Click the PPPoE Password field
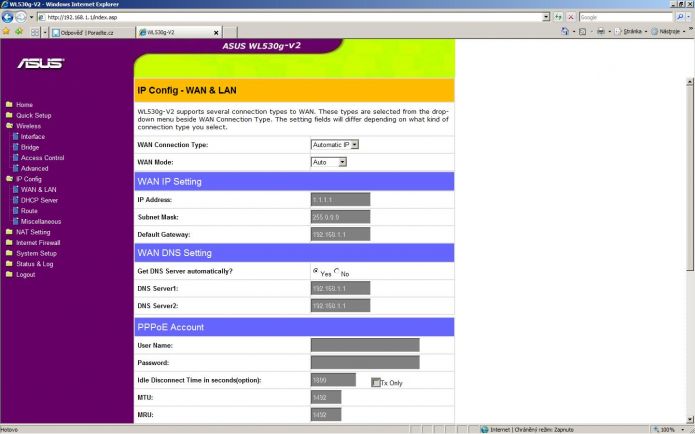Image resolution: width=695 pixels, height=434 pixels. coord(365,362)
